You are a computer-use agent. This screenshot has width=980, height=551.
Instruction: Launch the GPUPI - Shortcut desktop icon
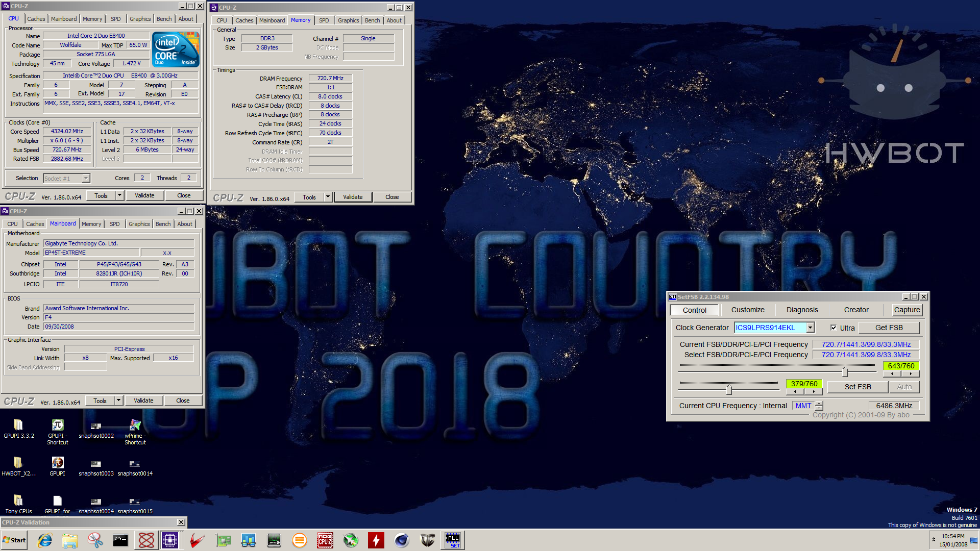click(x=57, y=432)
